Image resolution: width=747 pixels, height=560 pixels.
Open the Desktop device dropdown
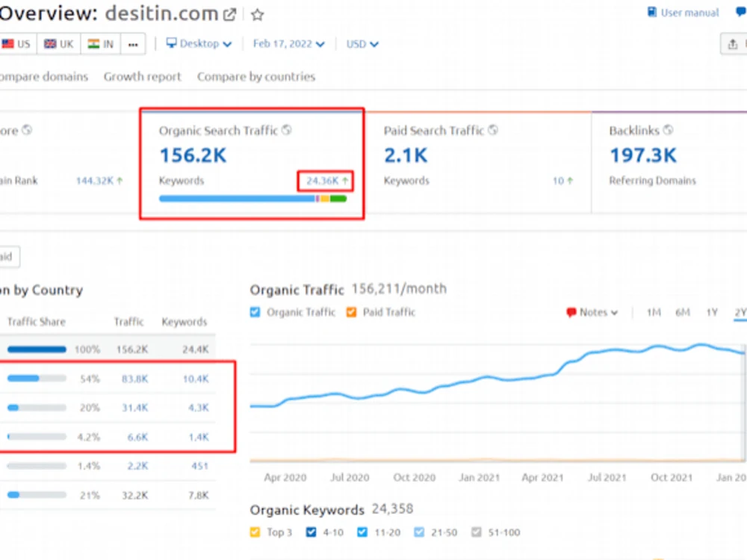click(x=199, y=44)
